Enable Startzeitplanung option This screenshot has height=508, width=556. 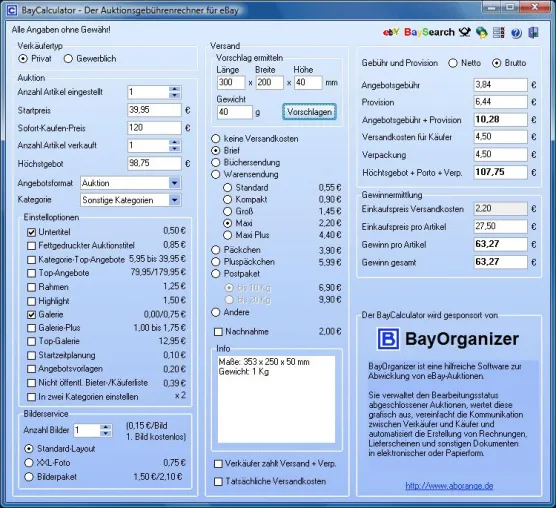click(x=32, y=356)
